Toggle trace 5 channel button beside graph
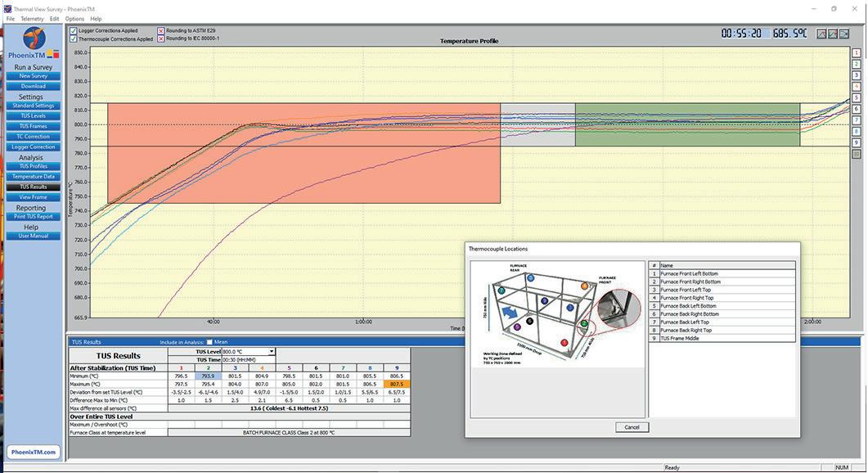Viewport: 868px width, 473px height. click(857, 98)
